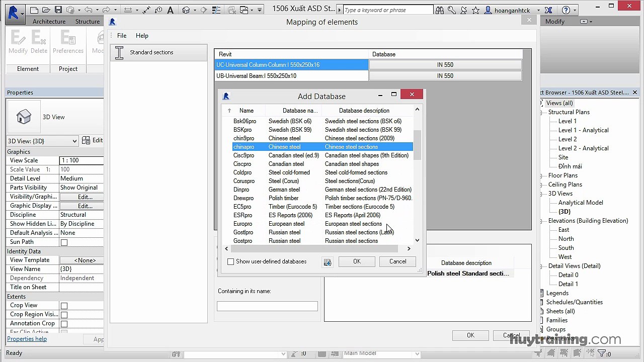Toggle the Crop Region Visible checkbox
Viewport: 644px width, 362px height.
pyautogui.click(x=64, y=315)
